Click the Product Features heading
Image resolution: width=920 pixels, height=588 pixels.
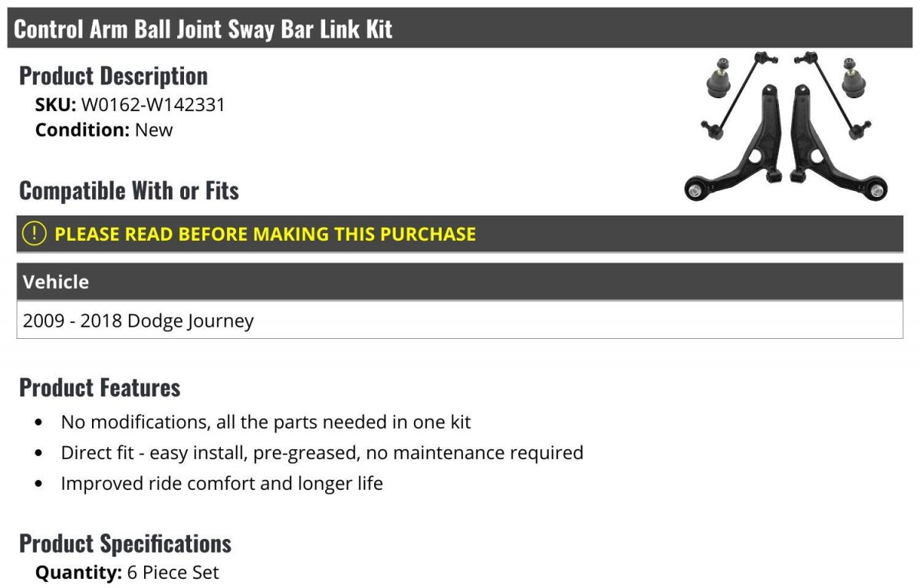pyautogui.click(x=100, y=387)
